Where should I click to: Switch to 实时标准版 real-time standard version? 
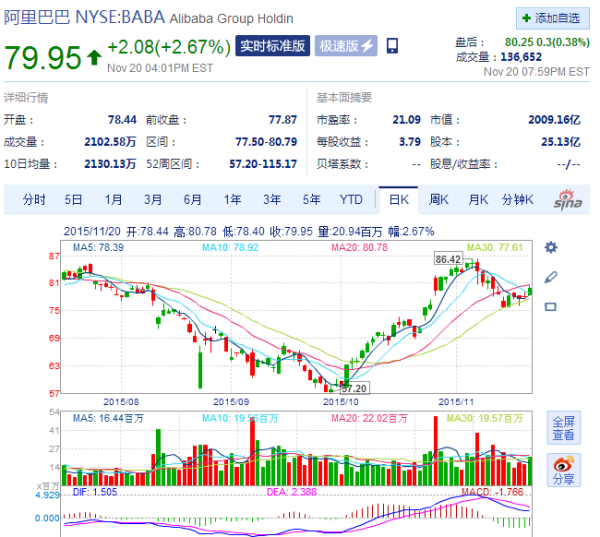pos(272,46)
